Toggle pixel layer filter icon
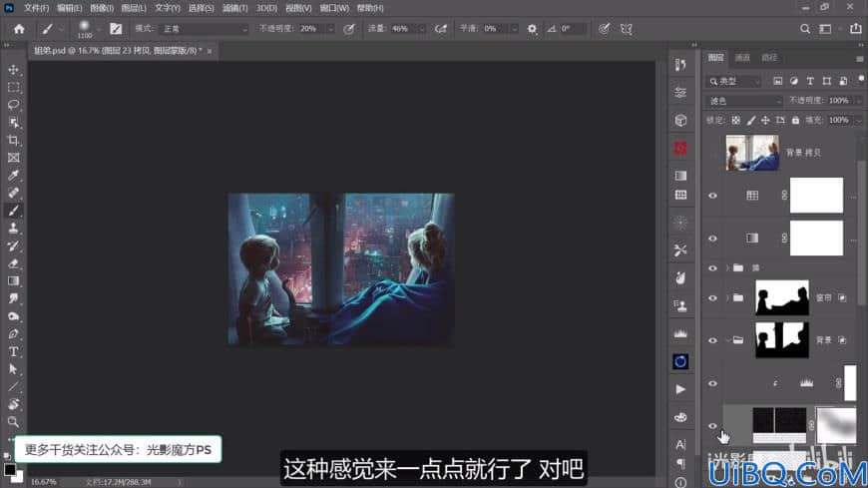Image resolution: width=868 pixels, height=488 pixels. tap(778, 81)
